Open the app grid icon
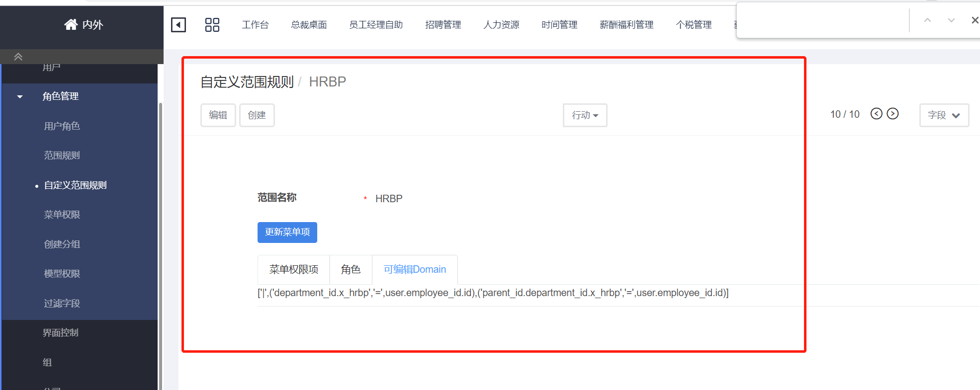Viewport: 980px width, 390px height. (212, 25)
